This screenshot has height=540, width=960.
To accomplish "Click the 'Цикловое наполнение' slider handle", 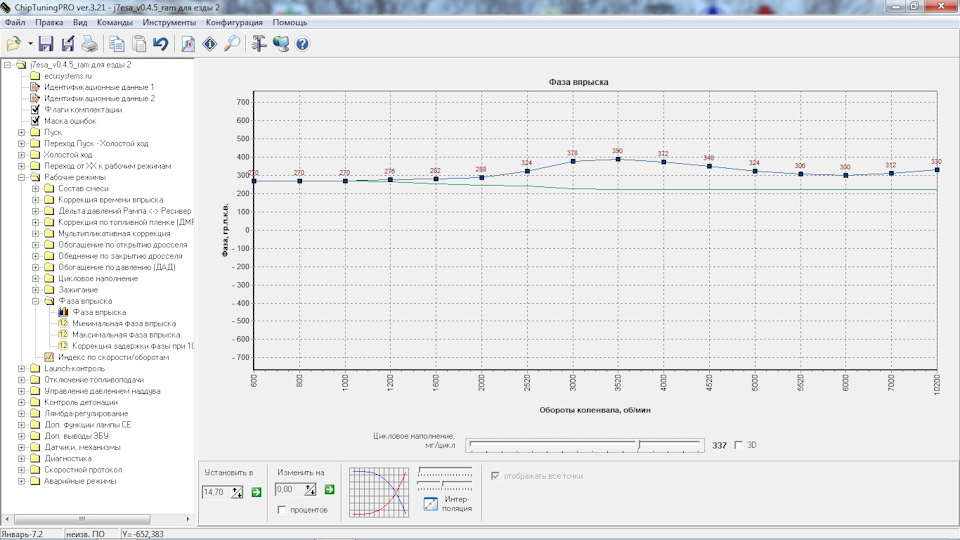I will (639, 445).
